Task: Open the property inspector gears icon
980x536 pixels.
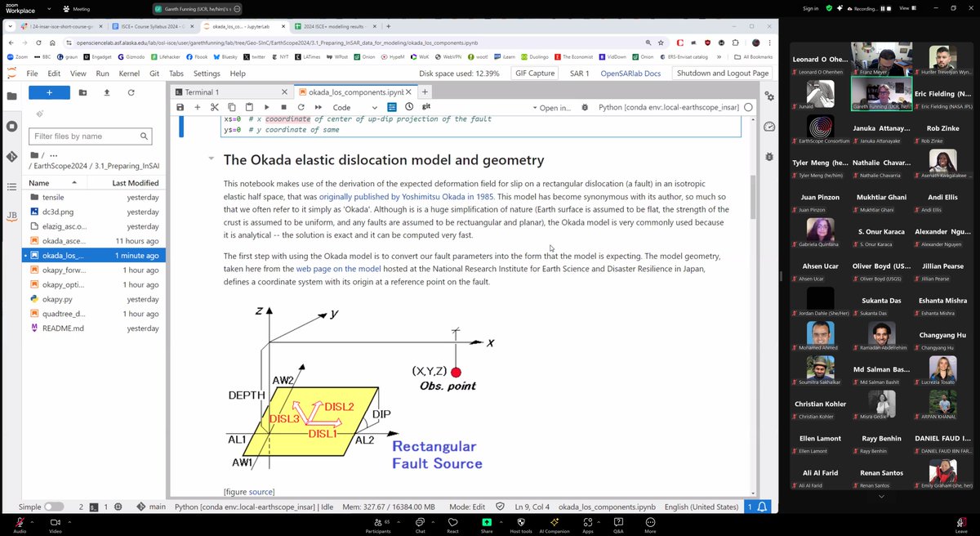Action: (768, 96)
